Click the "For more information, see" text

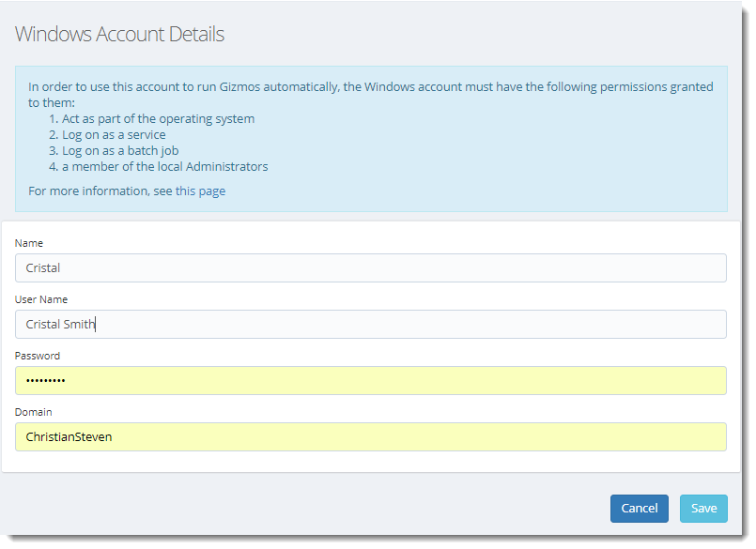(100, 191)
